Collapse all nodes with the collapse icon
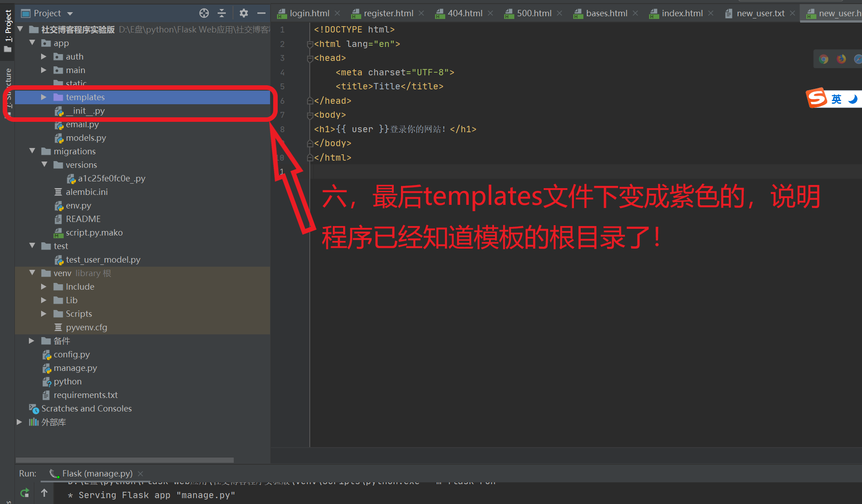The image size is (862, 504). 222,13
